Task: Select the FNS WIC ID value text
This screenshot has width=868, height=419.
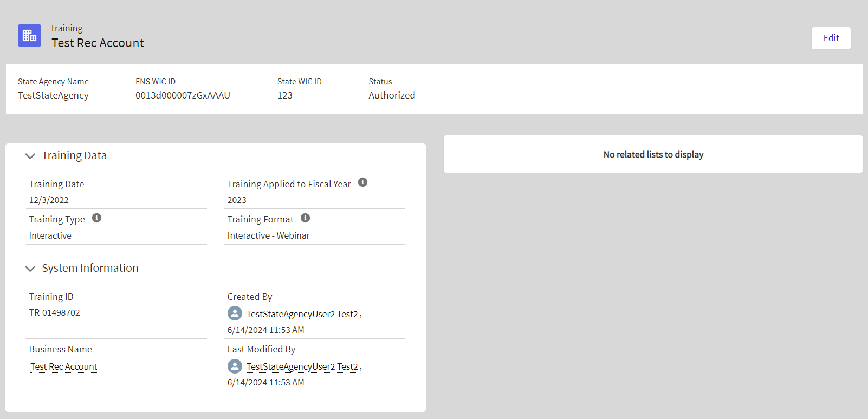Action: [183, 95]
